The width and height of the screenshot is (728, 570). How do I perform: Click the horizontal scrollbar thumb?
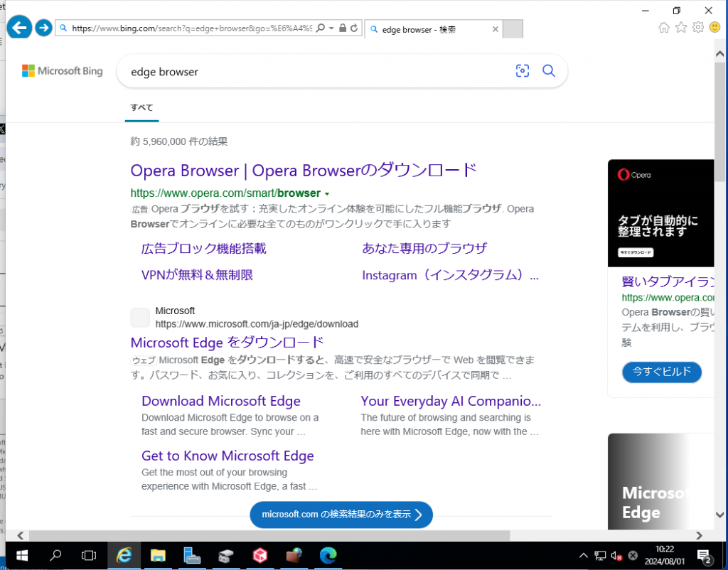pos(269,535)
